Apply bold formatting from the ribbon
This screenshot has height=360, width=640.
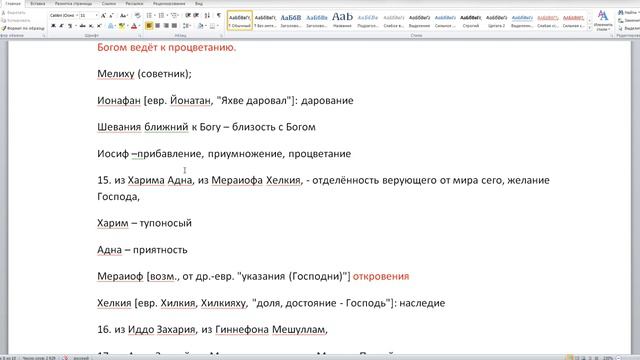point(53,26)
